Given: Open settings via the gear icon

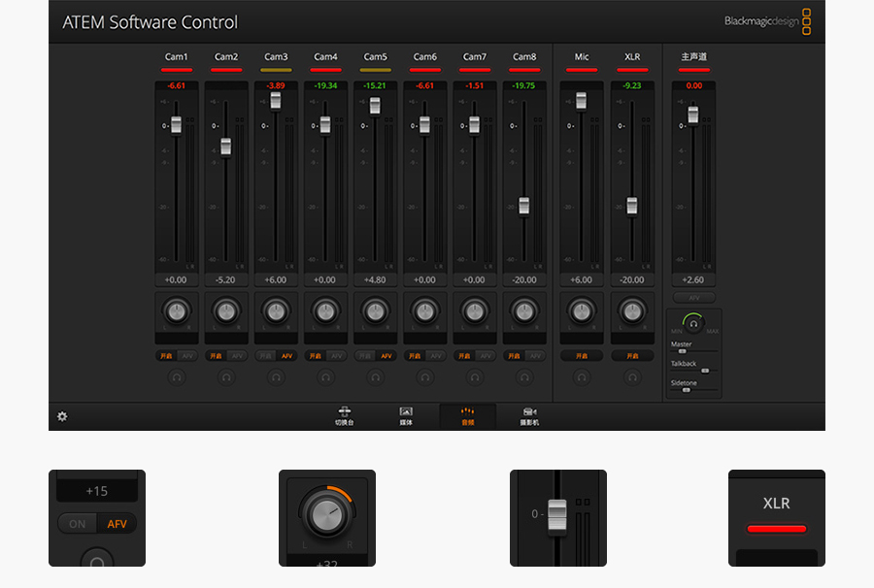Looking at the screenshot, I should (x=62, y=416).
